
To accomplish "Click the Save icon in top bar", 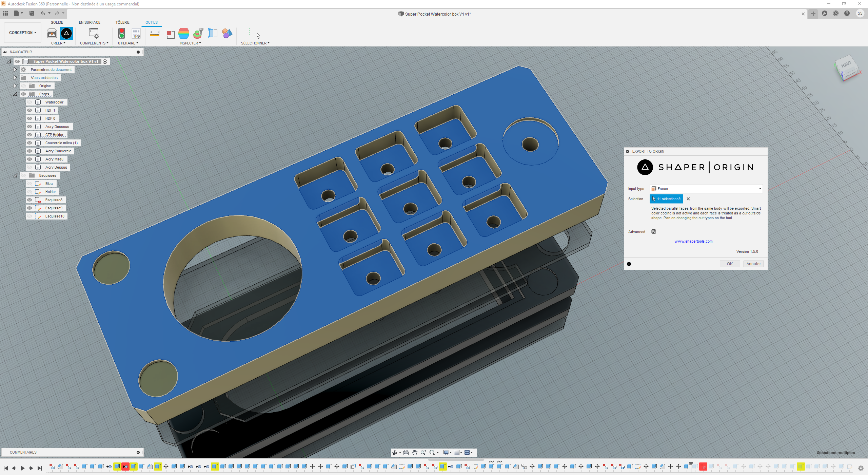I will pos(32,13).
